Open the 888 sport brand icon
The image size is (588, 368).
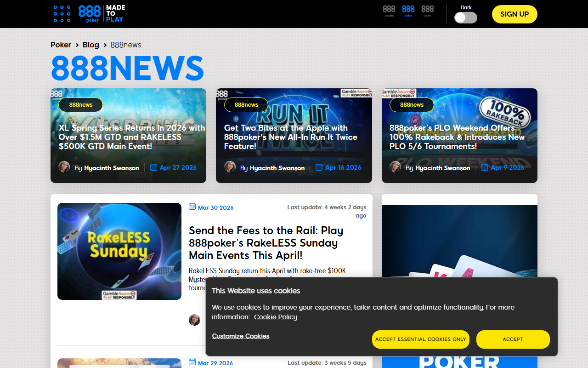(x=428, y=11)
